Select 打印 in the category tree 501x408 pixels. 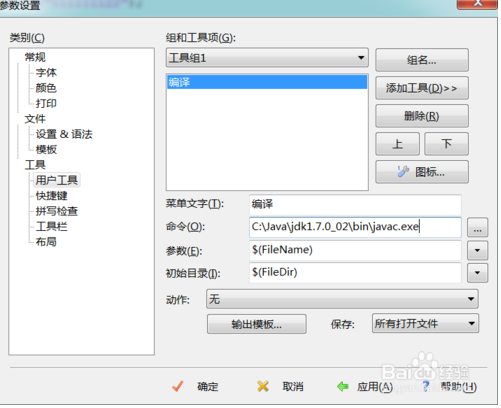pos(46,103)
